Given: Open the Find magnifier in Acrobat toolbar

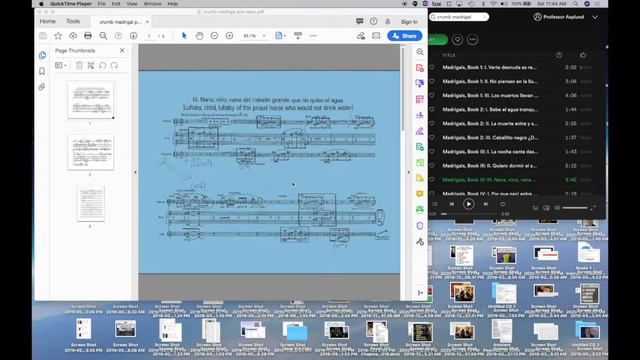Looking at the screenshot, I should [103, 36].
